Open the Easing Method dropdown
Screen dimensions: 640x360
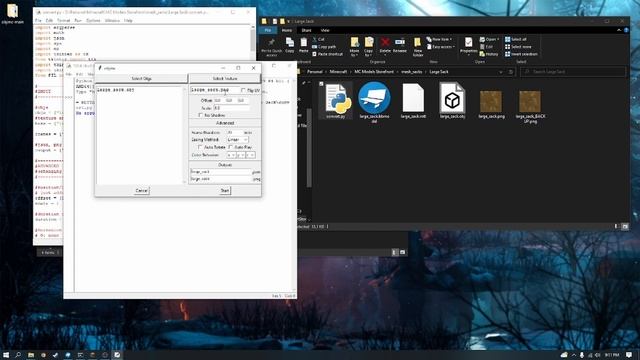coord(237,140)
